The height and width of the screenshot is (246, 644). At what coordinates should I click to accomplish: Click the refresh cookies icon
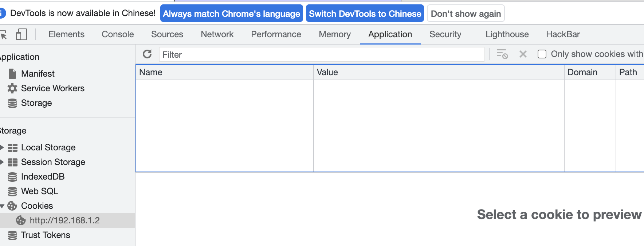[x=147, y=54]
